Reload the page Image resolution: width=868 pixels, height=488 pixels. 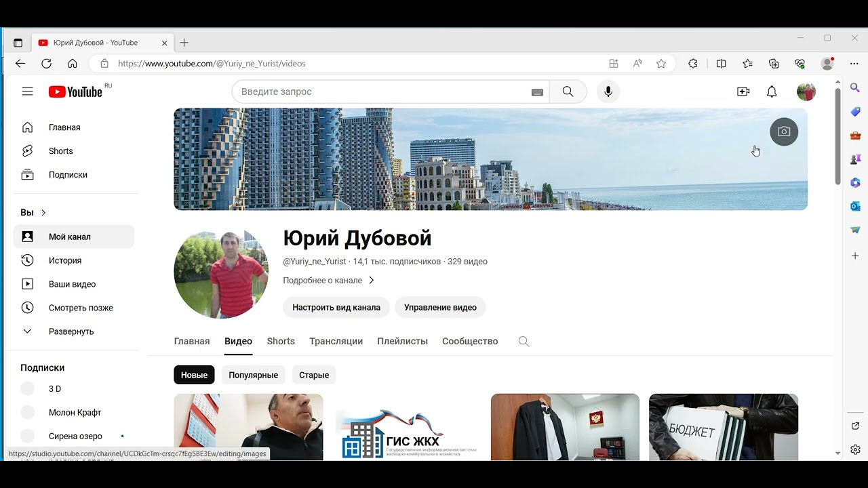point(46,64)
